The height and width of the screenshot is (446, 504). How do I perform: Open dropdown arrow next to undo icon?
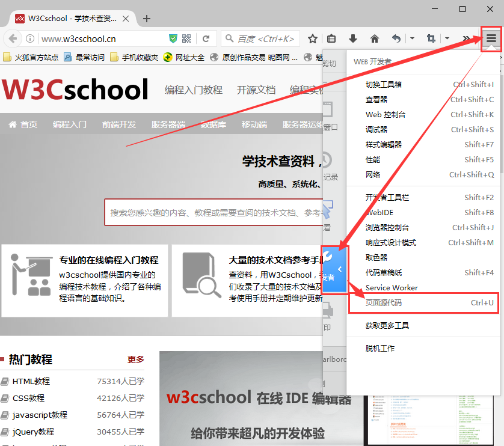[412, 38]
